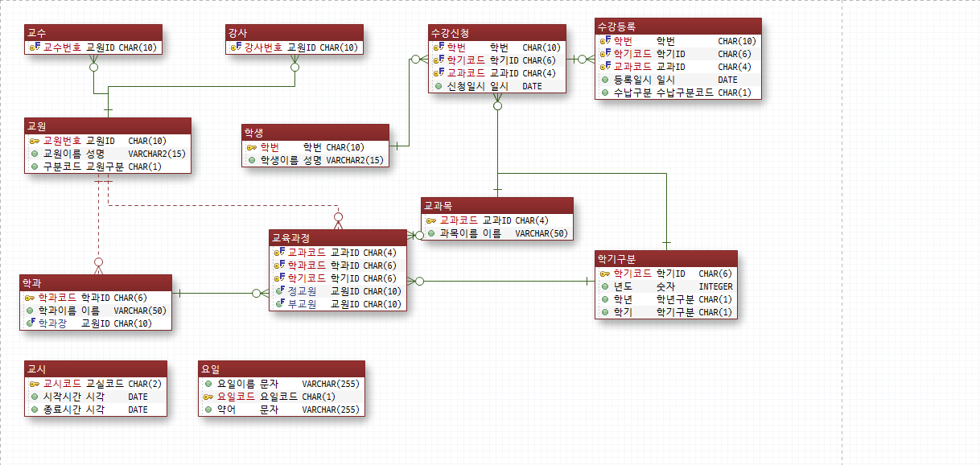Click the foreign key icon beside 정교원
The image size is (980, 465).
click(x=280, y=291)
